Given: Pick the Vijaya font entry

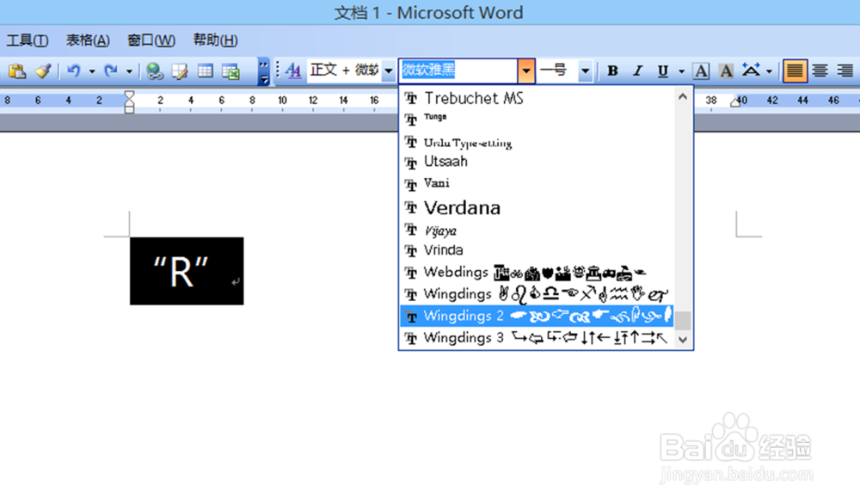Looking at the screenshot, I should (x=537, y=230).
